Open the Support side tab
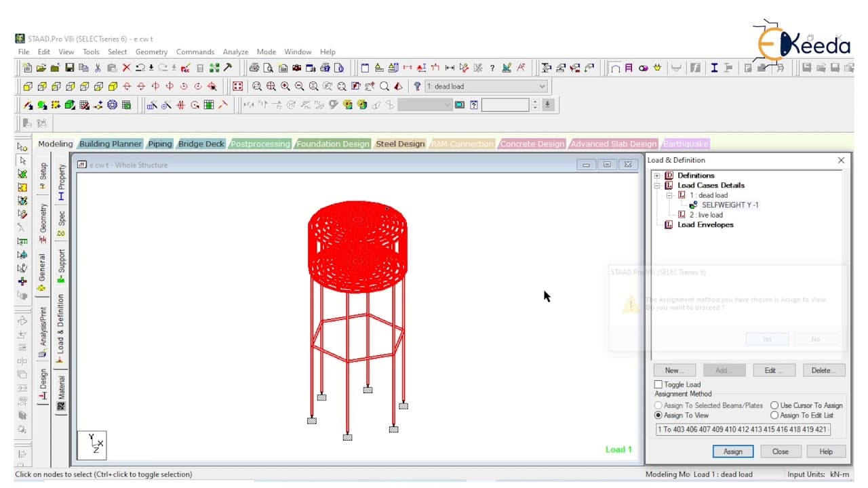 (61, 266)
